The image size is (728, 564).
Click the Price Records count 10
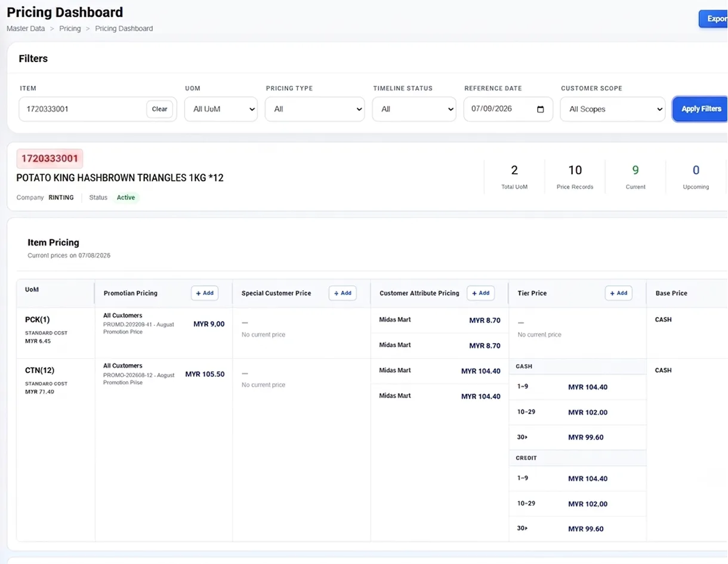coord(575,170)
